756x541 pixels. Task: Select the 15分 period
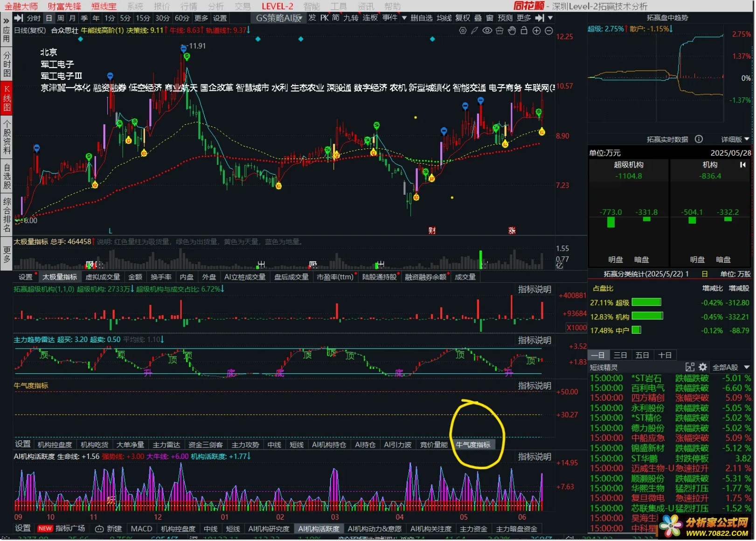[x=143, y=18]
